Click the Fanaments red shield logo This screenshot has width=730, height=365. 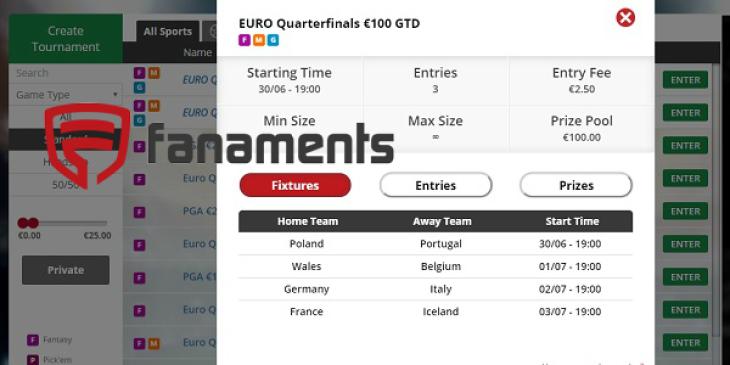[x=88, y=145]
